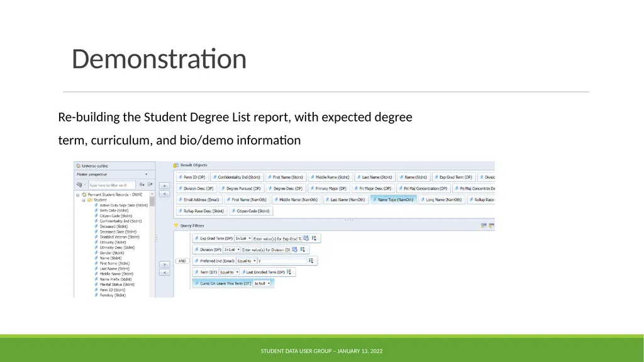644x362 pixels.
Task: Open the value list icon for the Division filter
Action: pos(303,249)
